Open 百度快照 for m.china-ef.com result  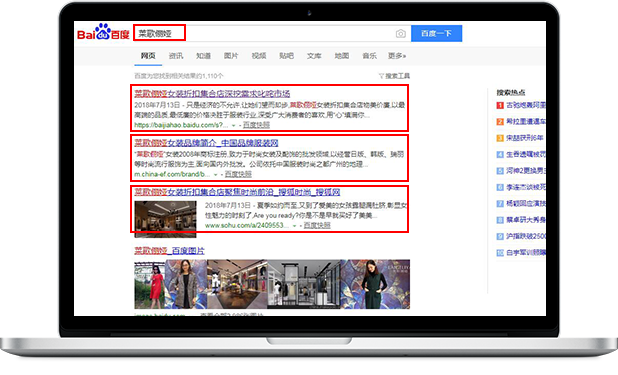[x=238, y=174]
